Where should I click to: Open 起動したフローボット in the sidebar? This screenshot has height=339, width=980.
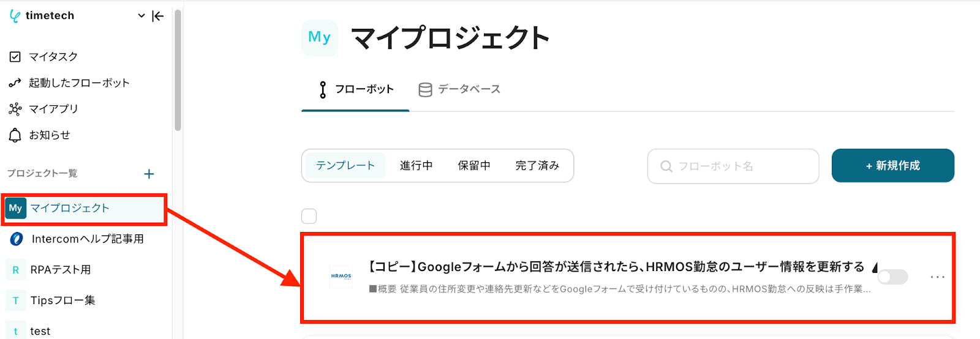(78, 83)
